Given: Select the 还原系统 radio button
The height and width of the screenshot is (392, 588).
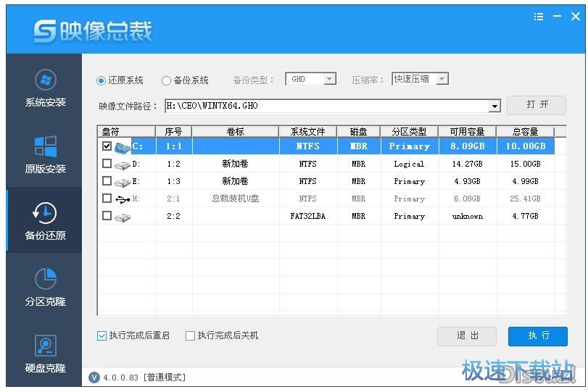Looking at the screenshot, I should click(x=102, y=80).
